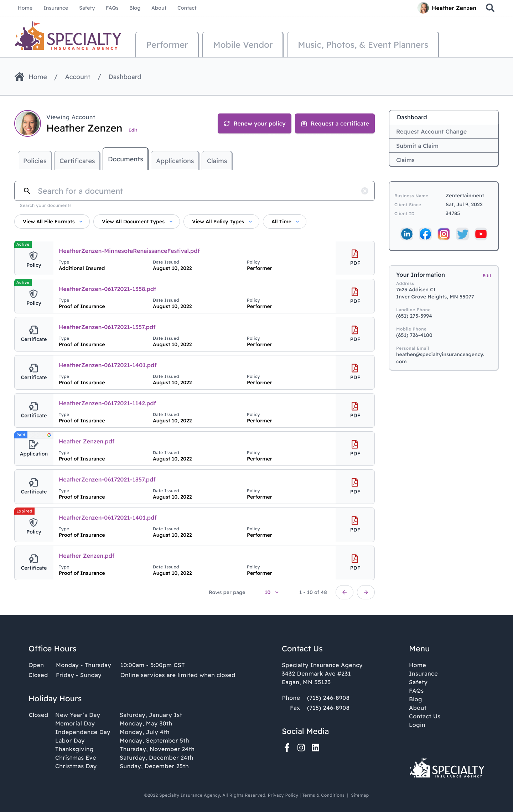
Task: Go to next page of documents
Action: point(366,592)
